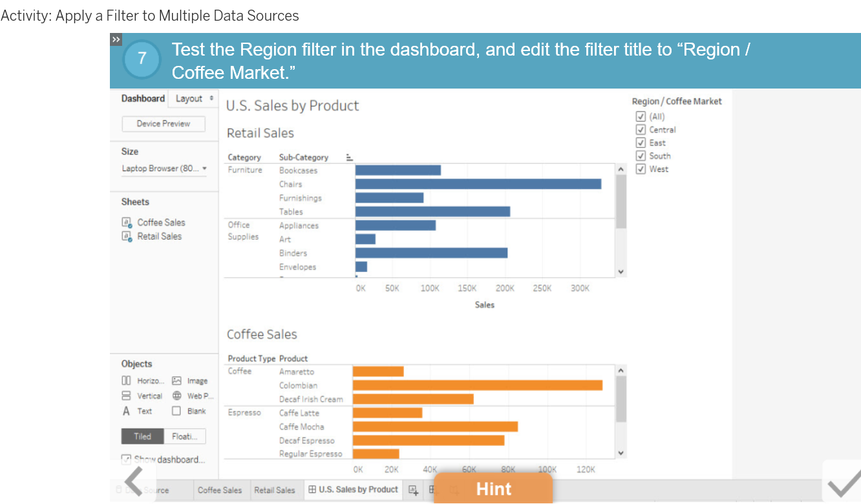This screenshot has height=504, width=861.
Task: Toggle the Show dashboard title checkbox
Action: point(126,459)
